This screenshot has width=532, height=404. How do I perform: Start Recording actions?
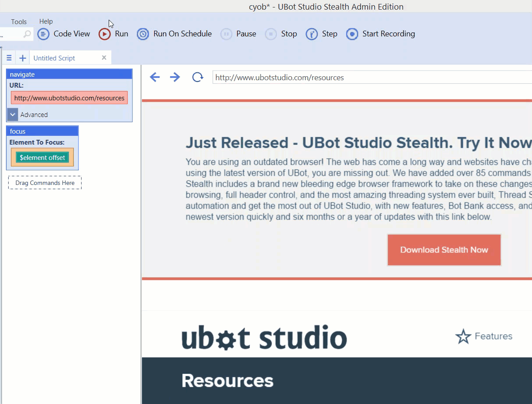click(380, 34)
